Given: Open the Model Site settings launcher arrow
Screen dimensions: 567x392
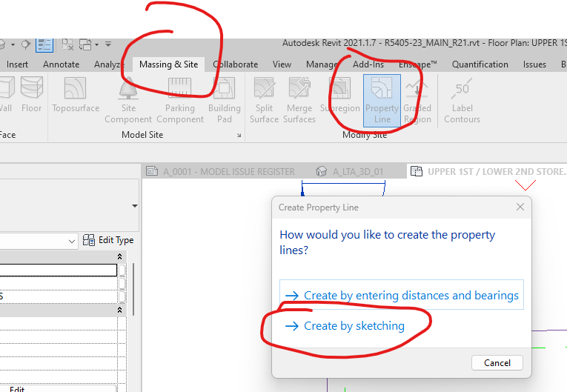Looking at the screenshot, I should tap(239, 136).
